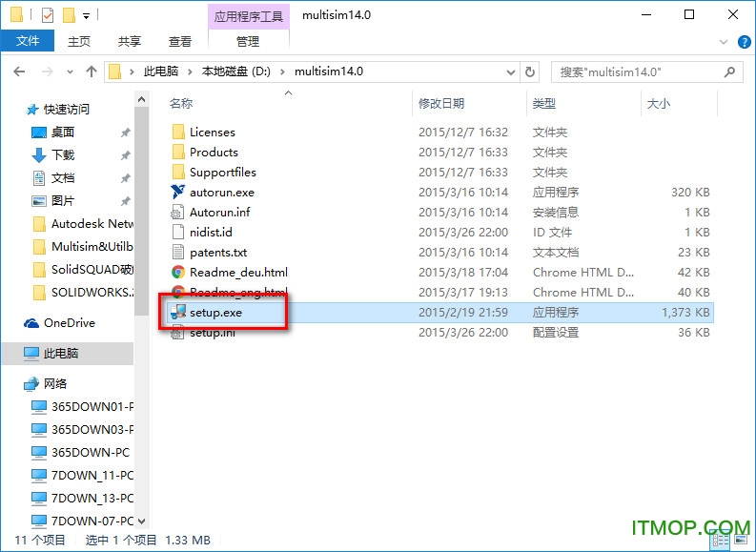Select the Autorun.inf file icon

coord(178,212)
